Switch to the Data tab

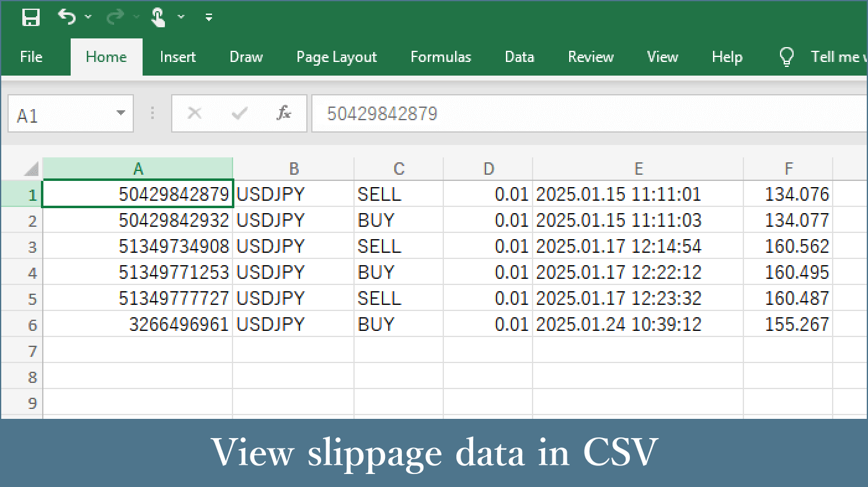(x=520, y=57)
